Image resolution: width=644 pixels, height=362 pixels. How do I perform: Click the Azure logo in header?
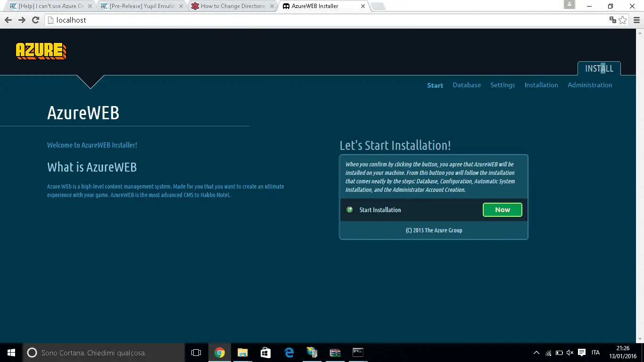pos(41,51)
